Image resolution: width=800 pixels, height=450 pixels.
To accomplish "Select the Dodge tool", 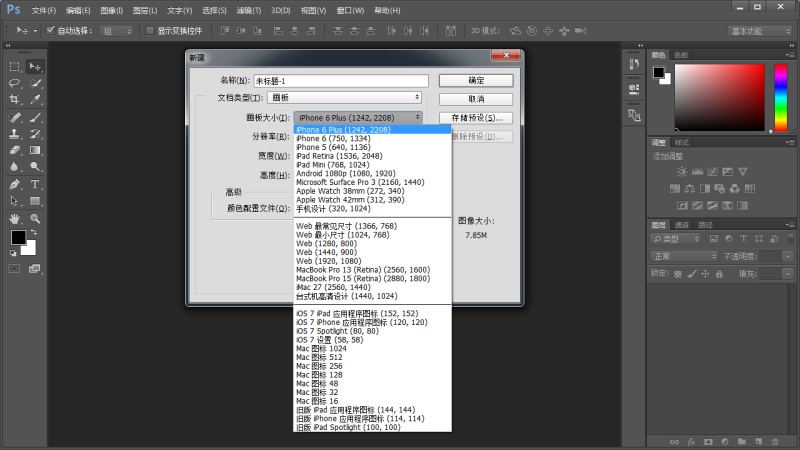I will 35,167.
